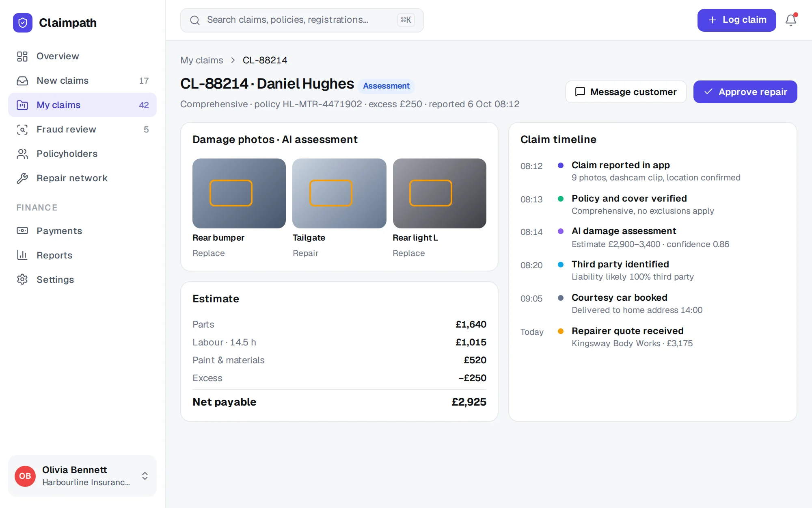Click the Claimpath shield logo
This screenshot has width=812, height=508.
coord(23,23)
